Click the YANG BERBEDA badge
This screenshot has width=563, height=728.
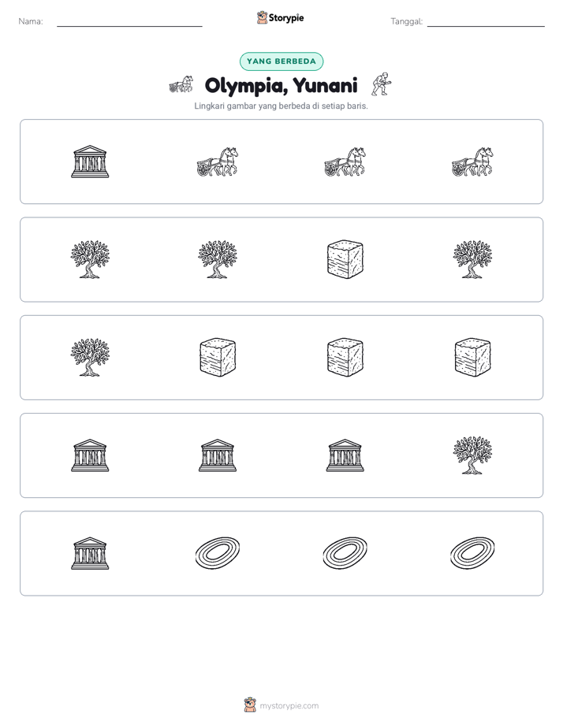(x=281, y=61)
